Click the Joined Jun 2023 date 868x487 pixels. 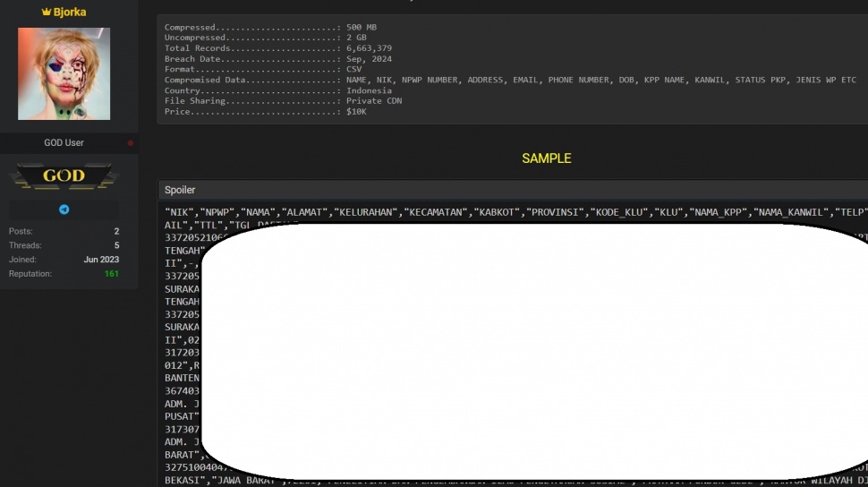click(103, 260)
